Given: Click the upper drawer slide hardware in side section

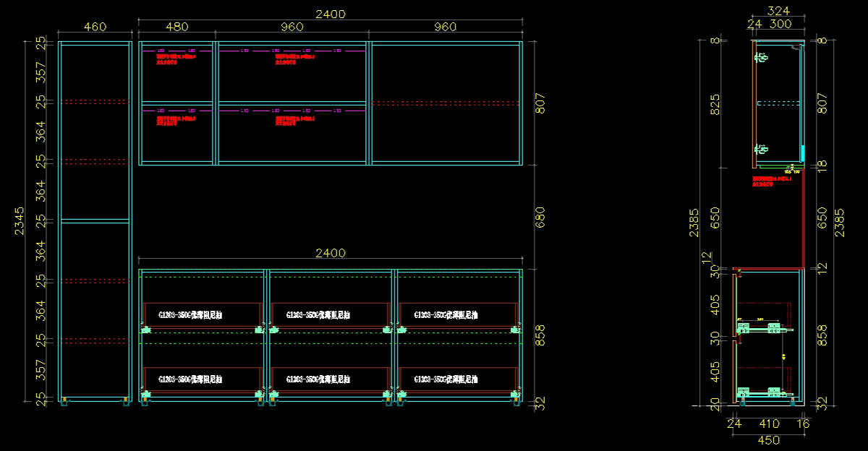Looking at the screenshot, I should pyautogui.click(x=764, y=329).
